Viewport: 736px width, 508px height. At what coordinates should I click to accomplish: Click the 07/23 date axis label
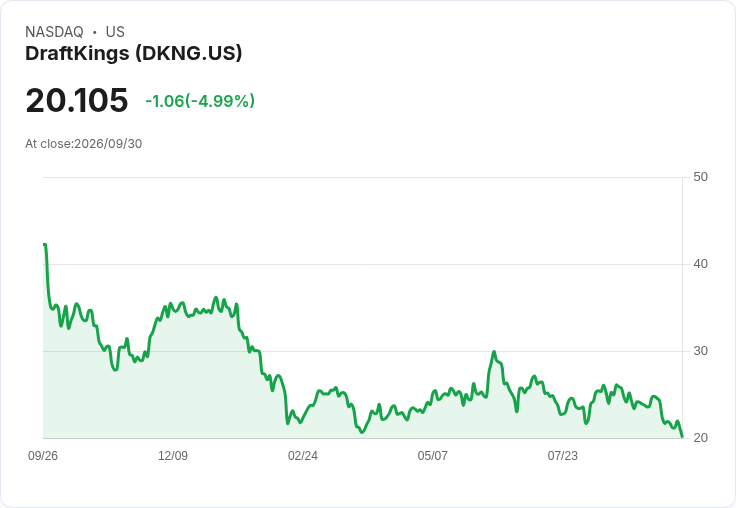pos(562,455)
